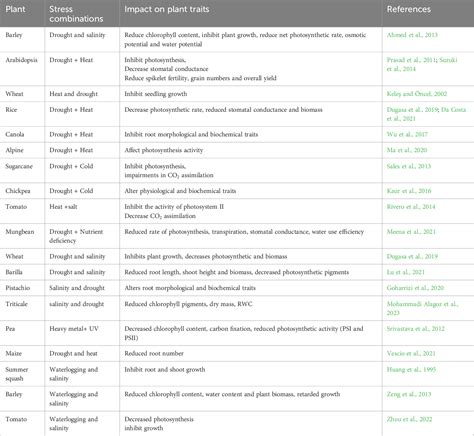Viewport: 474px width, 436px height.
Task: Follow the Sales et al., 2013 link
Action: pyautogui.click(x=409, y=166)
